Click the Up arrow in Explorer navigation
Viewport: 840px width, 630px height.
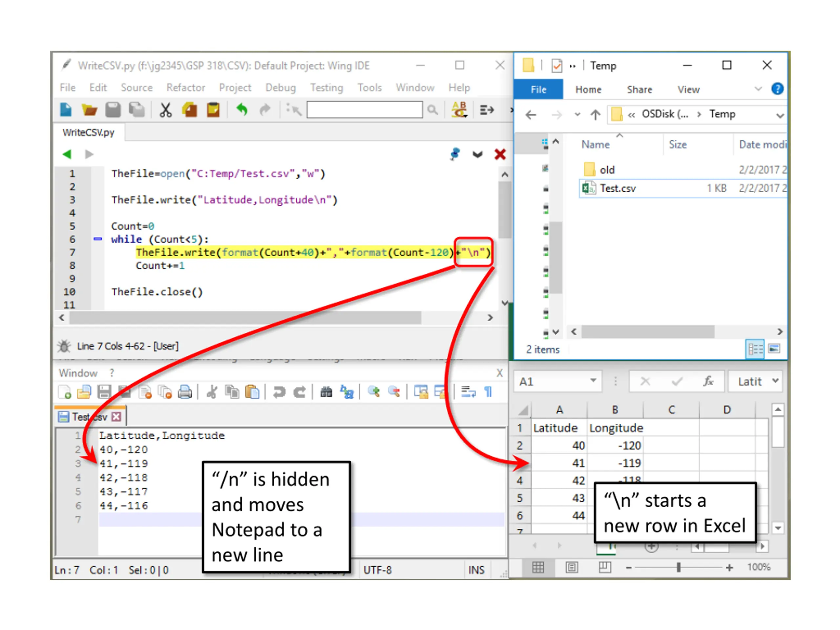tap(596, 114)
